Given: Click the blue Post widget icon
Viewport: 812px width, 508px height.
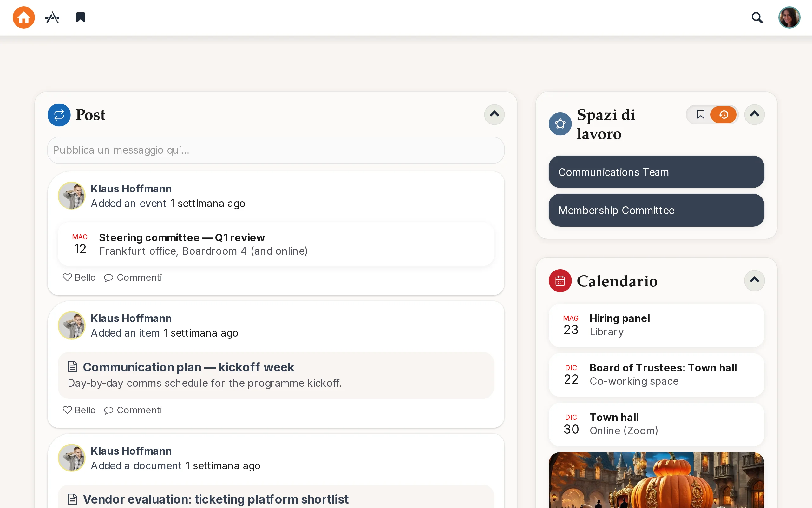Looking at the screenshot, I should click(59, 115).
